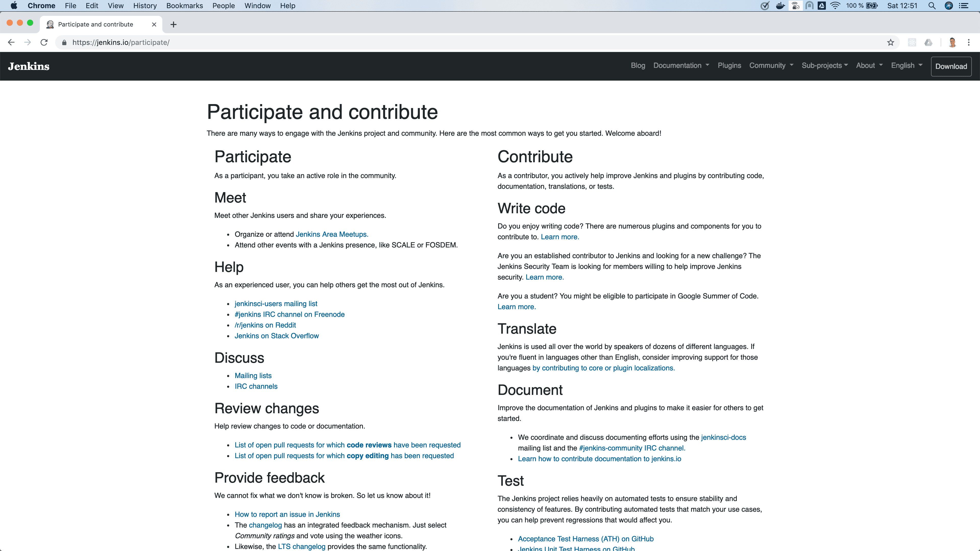Image resolution: width=980 pixels, height=551 pixels.
Task: Open the Wi-Fi status menu
Action: tap(836, 6)
